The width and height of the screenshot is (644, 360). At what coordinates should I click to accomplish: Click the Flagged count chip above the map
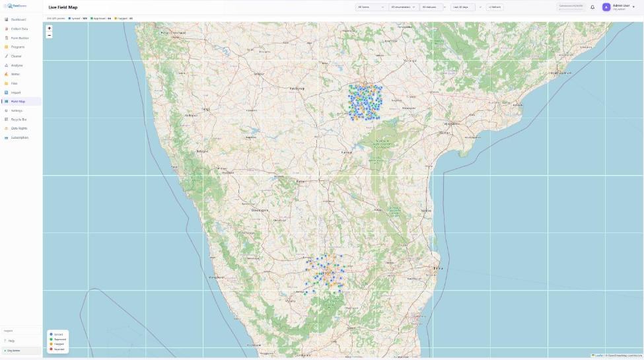(x=124, y=18)
